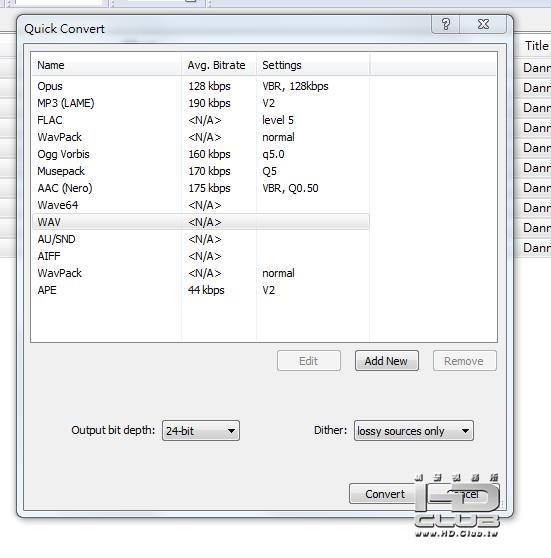Screen dimensions: 551x558
Task: Click the Title column in background playlist
Action: (537, 46)
